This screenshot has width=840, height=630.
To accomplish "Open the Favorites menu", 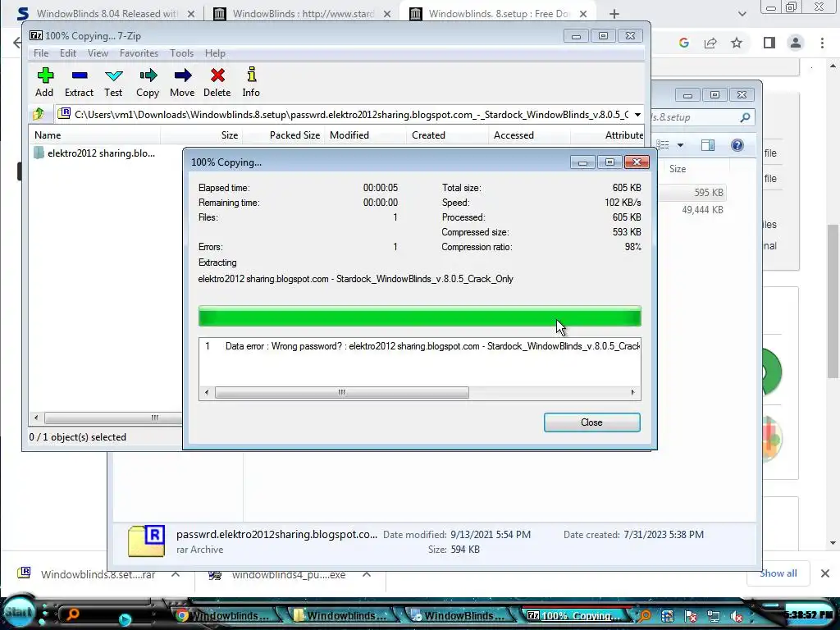I will pyautogui.click(x=139, y=53).
